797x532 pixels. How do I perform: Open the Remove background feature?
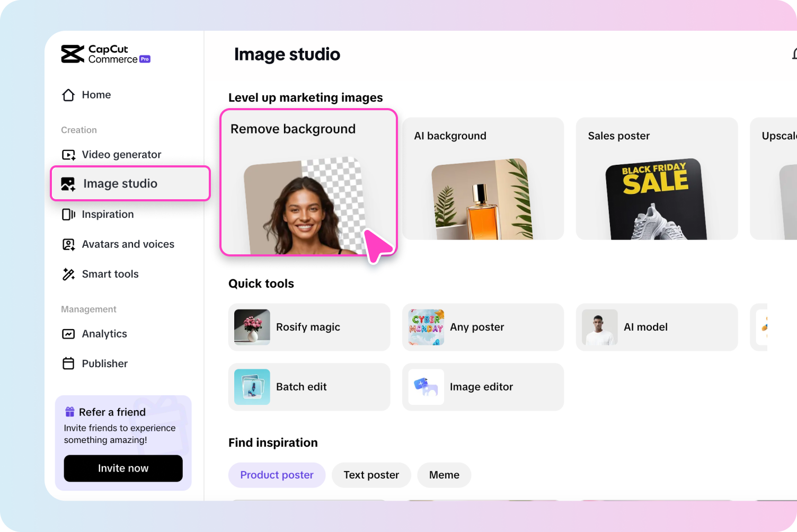point(309,183)
